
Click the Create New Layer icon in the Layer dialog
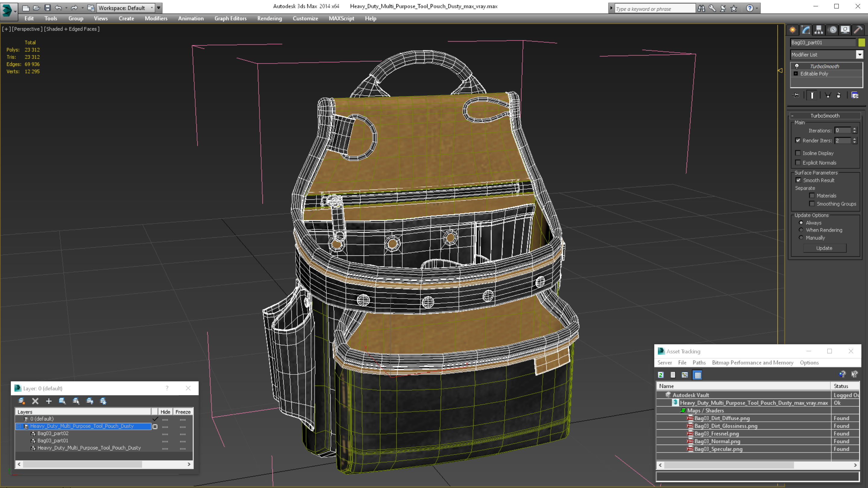click(x=22, y=401)
